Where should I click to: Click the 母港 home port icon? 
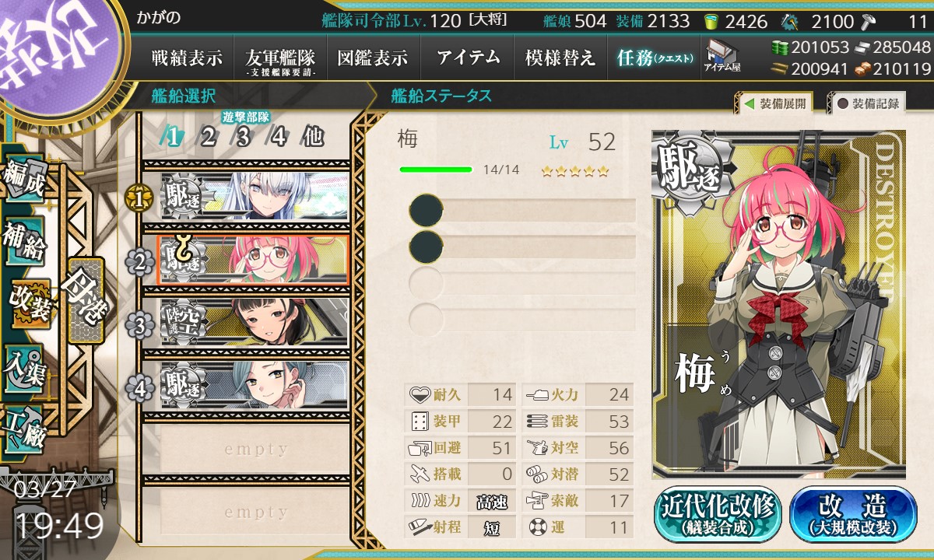pos(85,302)
